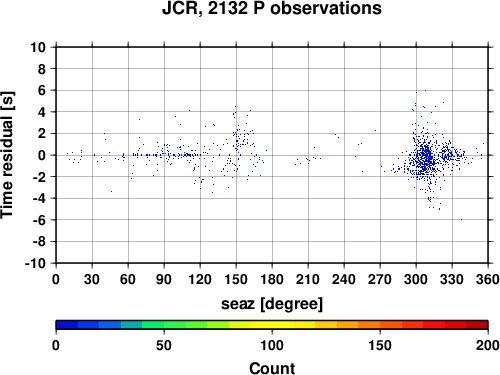Click the 'Time residual [s]' y-axis label
The height and width of the screenshot is (375, 500).
[7, 155]
